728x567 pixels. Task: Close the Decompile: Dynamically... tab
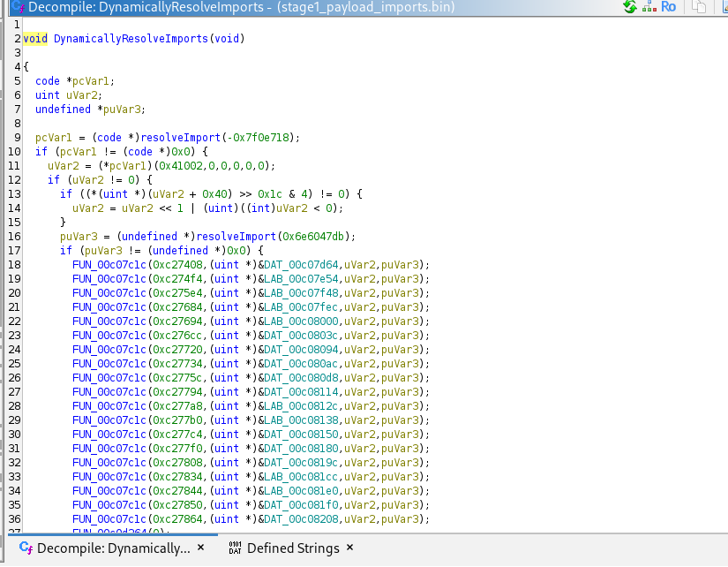point(200,548)
